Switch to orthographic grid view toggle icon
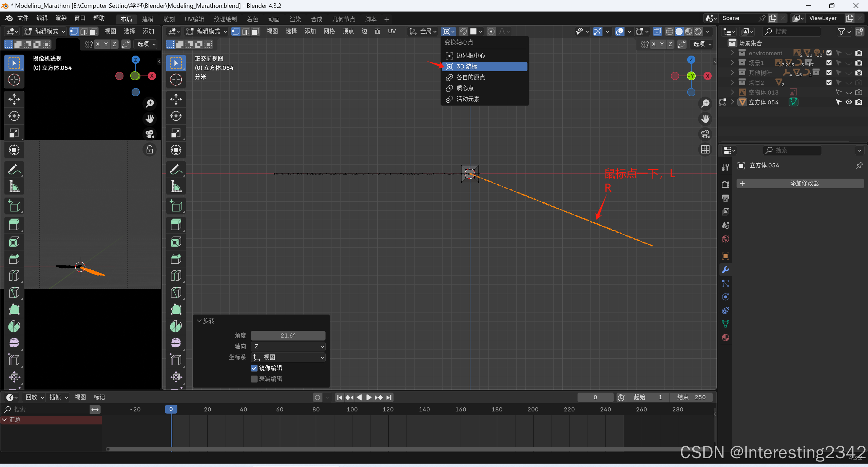 (705, 149)
